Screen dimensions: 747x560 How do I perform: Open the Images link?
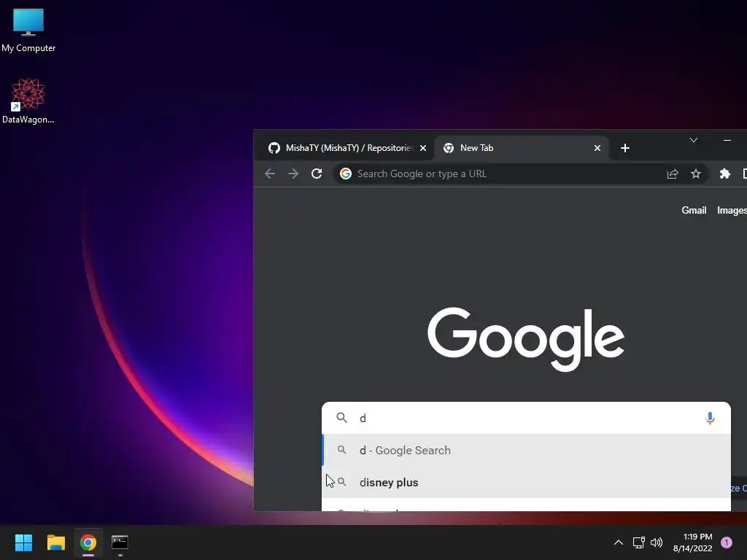tap(732, 211)
